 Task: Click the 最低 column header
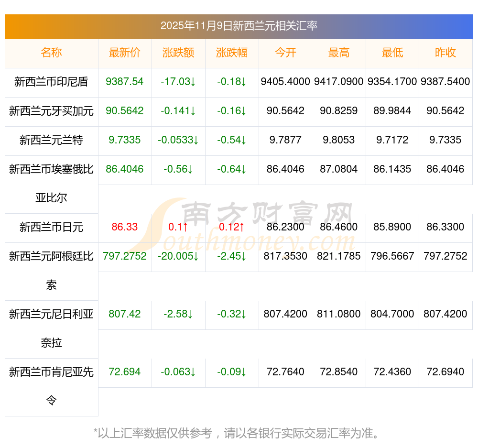coord(392,53)
